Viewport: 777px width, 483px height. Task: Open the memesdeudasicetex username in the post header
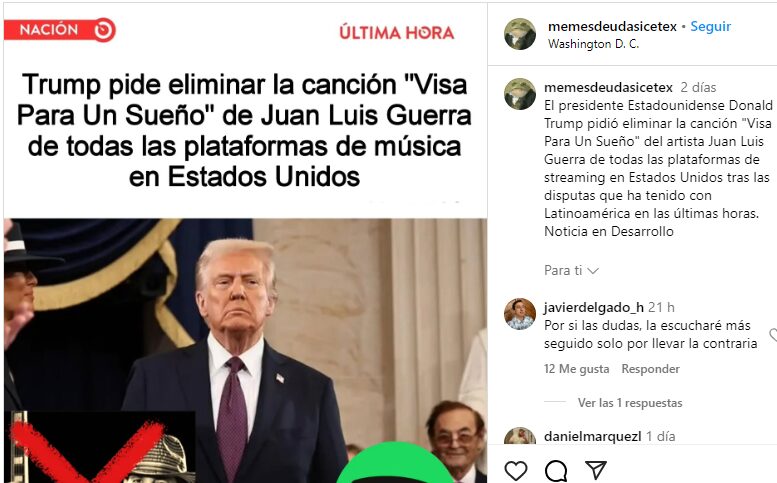pos(612,26)
